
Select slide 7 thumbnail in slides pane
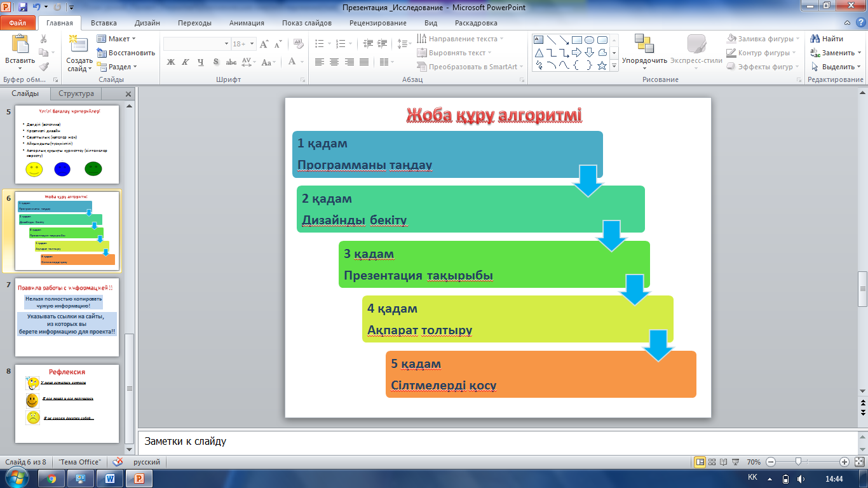point(67,316)
